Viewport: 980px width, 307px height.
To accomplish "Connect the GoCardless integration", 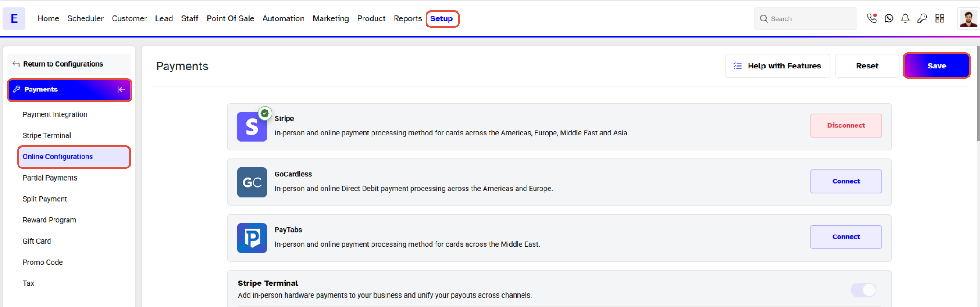I will (x=846, y=181).
